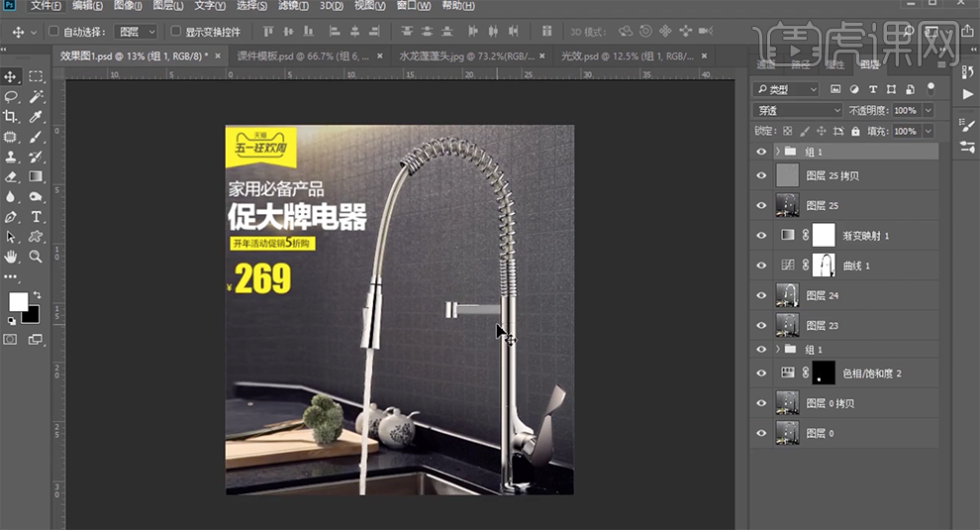Screen dimensions: 980x530
Task: Select the Move tool in toolbox
Action: [x=11, y=76]
